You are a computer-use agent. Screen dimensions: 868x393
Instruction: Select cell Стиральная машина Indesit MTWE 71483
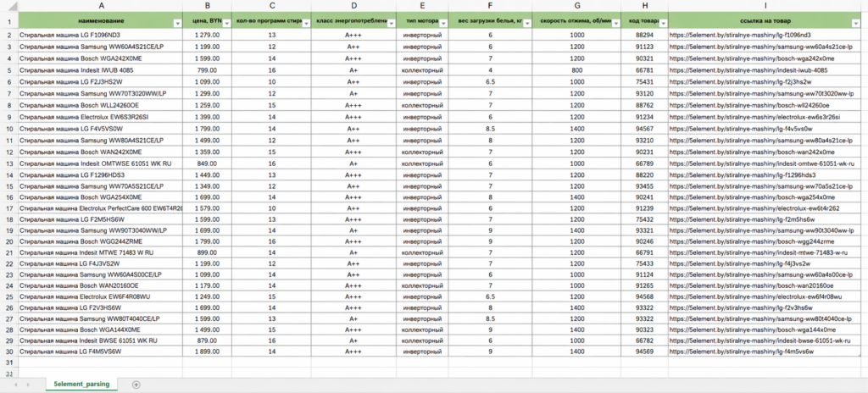click(101, 252)
